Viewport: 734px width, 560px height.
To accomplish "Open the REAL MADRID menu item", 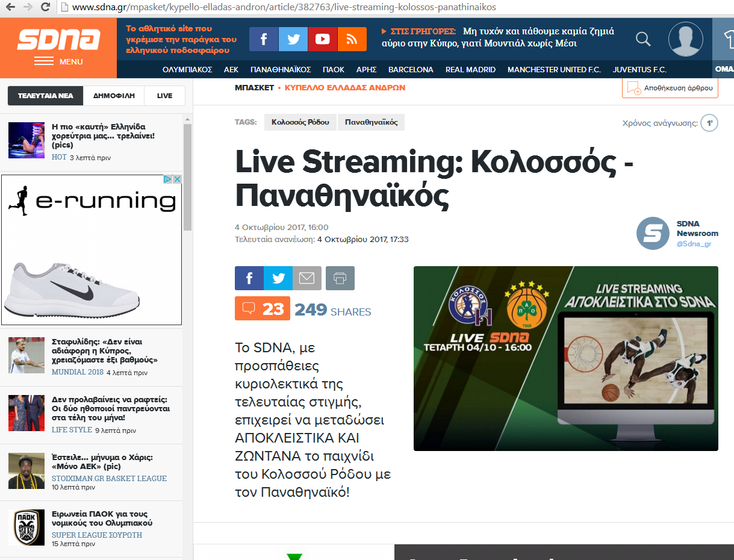I will tap(470, 69).
